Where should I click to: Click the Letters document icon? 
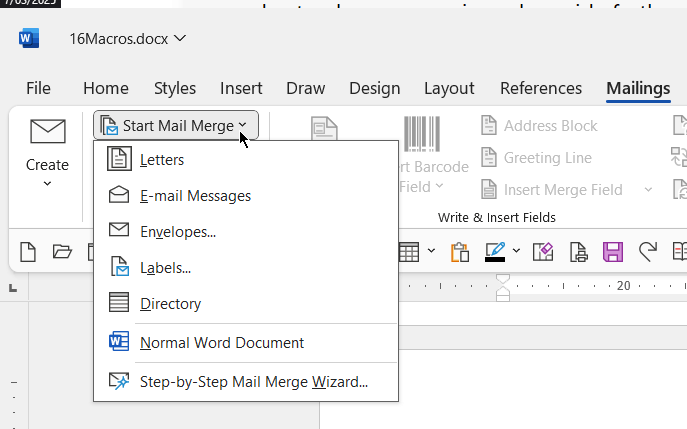pyautogui.click(x=119, y=159)
